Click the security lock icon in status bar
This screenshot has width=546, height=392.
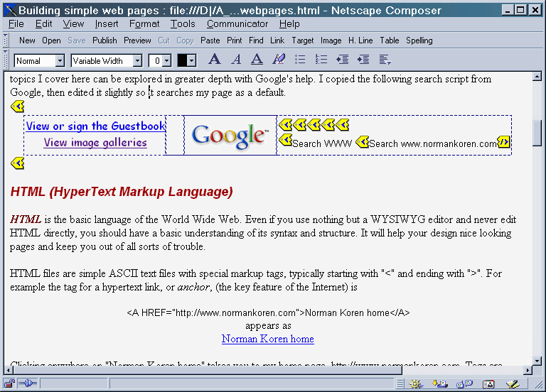point(9,383)
